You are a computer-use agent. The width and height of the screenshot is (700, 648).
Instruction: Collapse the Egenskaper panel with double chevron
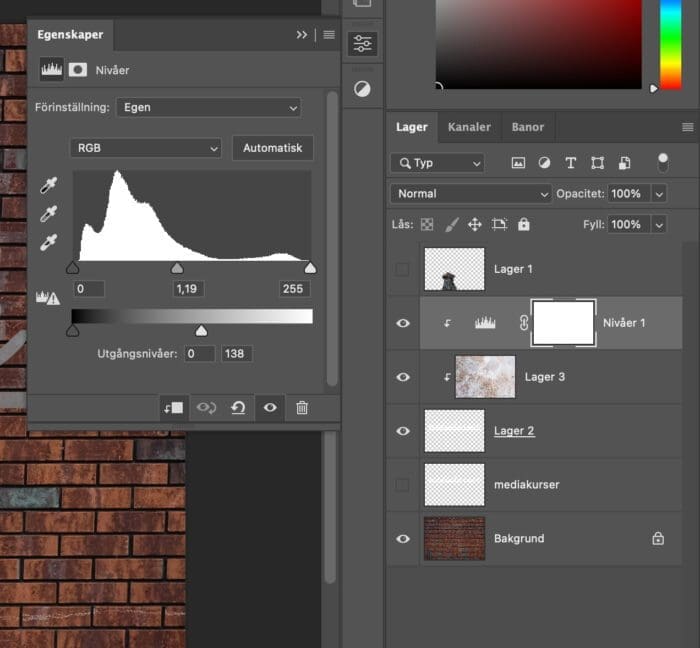click(x=302, y=34)
